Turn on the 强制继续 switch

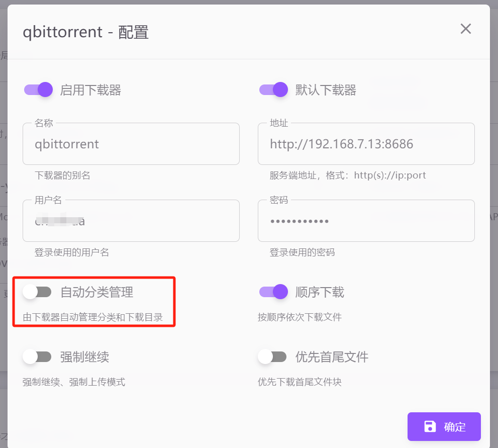[37, 357]
